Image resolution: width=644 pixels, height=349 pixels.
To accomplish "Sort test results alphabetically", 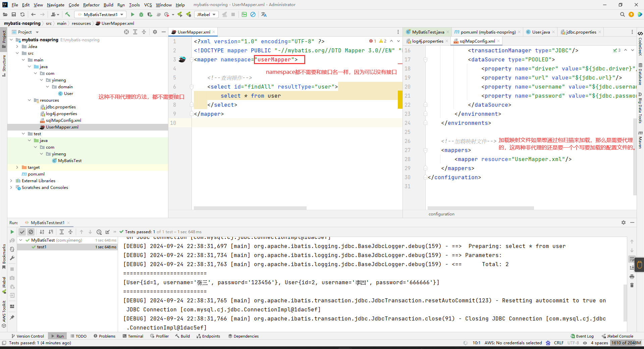I will 42,232.
